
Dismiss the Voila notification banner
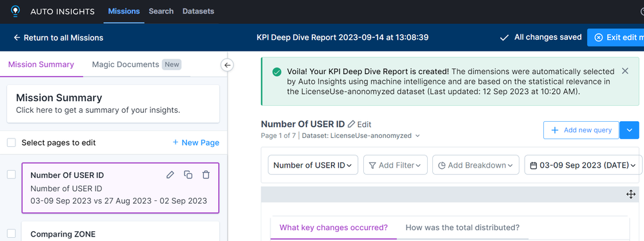pos(625,71)
